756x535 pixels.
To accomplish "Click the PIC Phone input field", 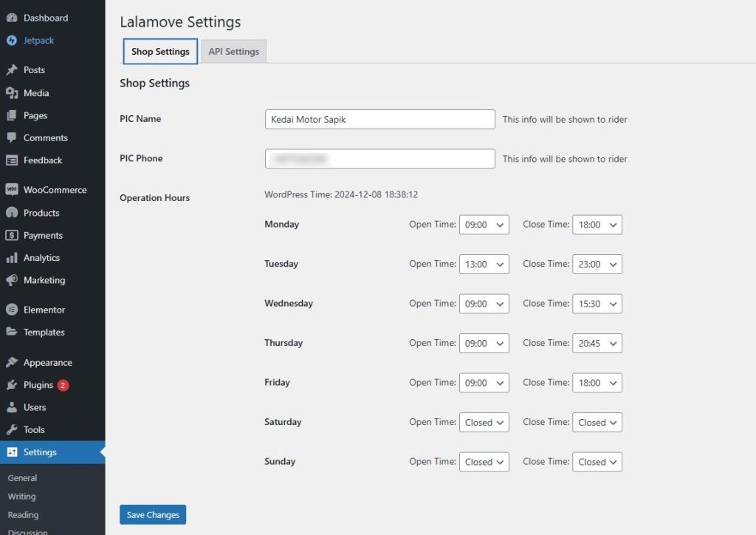I will [380, 159].
